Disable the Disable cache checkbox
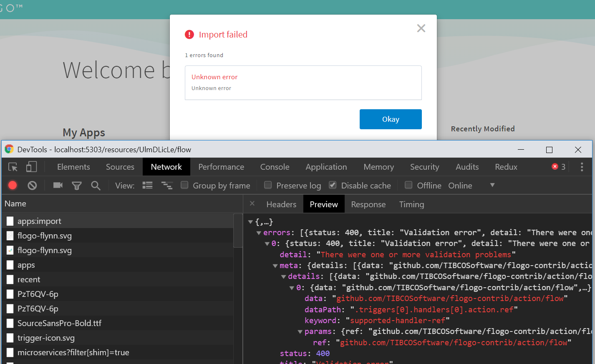 (332, 185)
